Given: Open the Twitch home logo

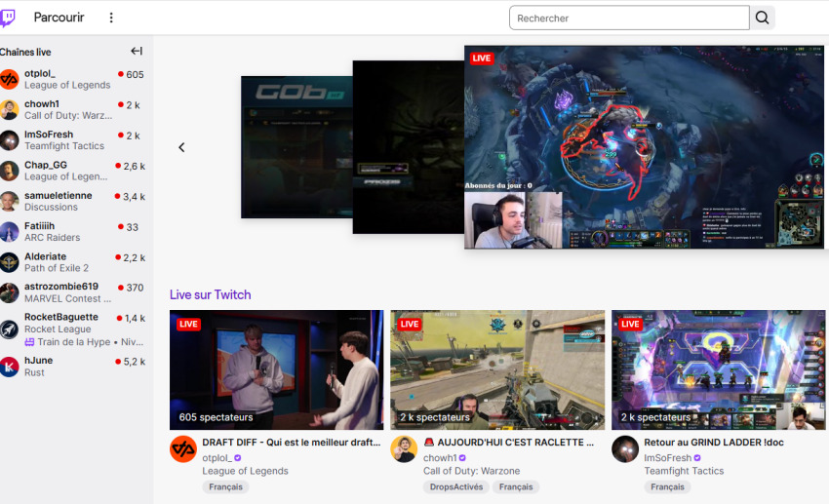Looking at the screenshot, I should [x=8, y=18].
